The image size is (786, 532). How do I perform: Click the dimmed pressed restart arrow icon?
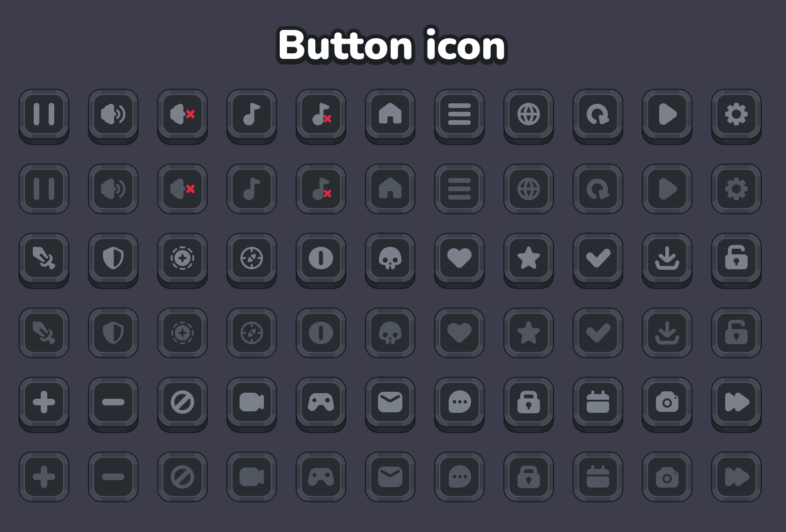pos(598,189)
